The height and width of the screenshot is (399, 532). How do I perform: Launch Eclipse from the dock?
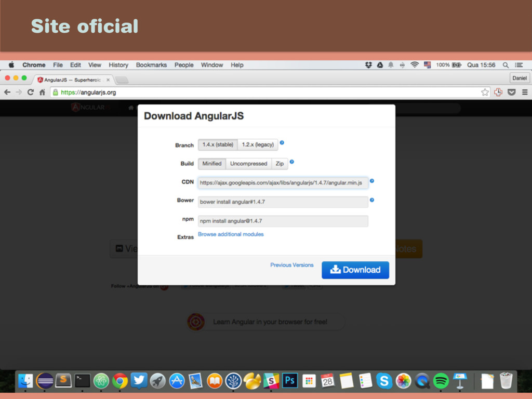click(x=45, y=381)
